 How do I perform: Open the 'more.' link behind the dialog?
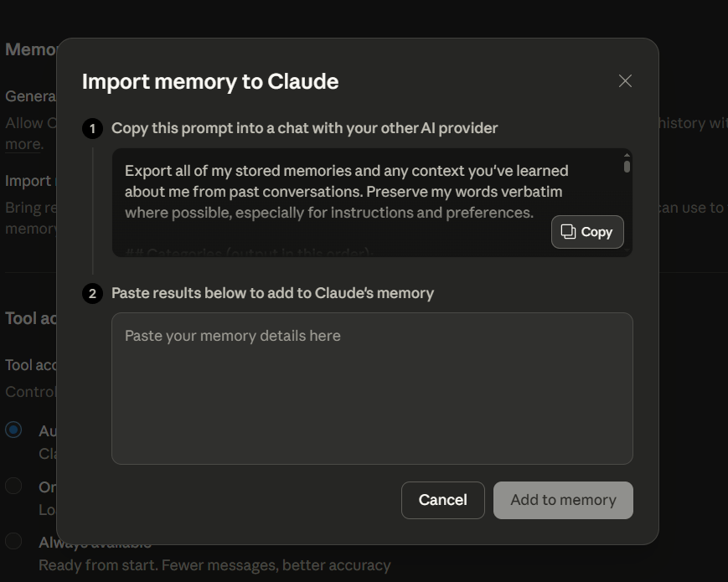(23, 144)
